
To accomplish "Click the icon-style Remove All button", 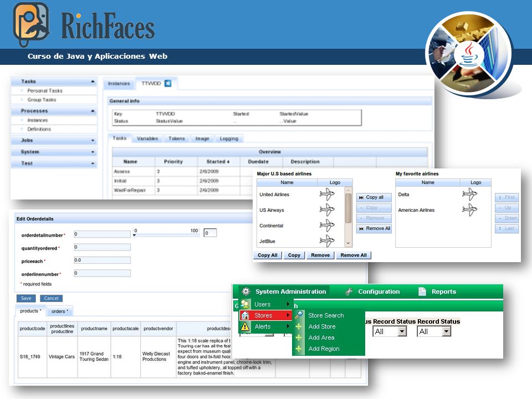I will 374,229.
